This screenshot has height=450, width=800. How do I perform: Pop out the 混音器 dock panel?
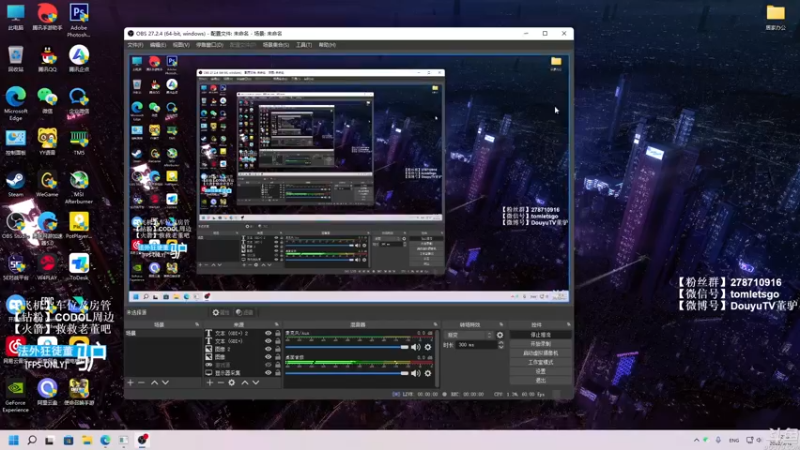tap(435, 324)
